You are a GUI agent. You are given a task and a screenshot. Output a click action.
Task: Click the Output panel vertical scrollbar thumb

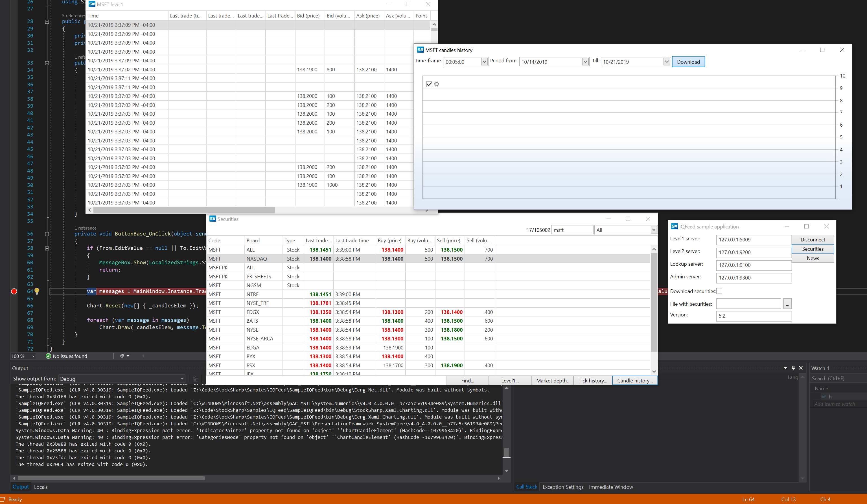(506, 452)
